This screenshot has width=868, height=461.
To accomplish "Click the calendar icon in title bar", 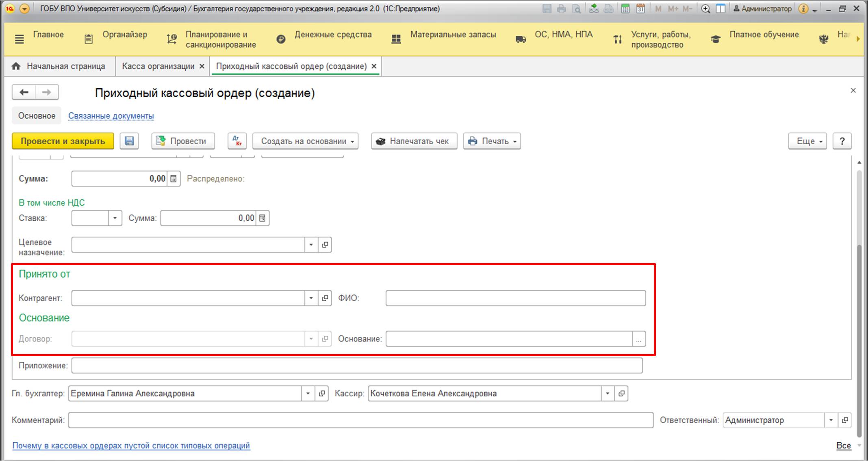I will [640, 9].
